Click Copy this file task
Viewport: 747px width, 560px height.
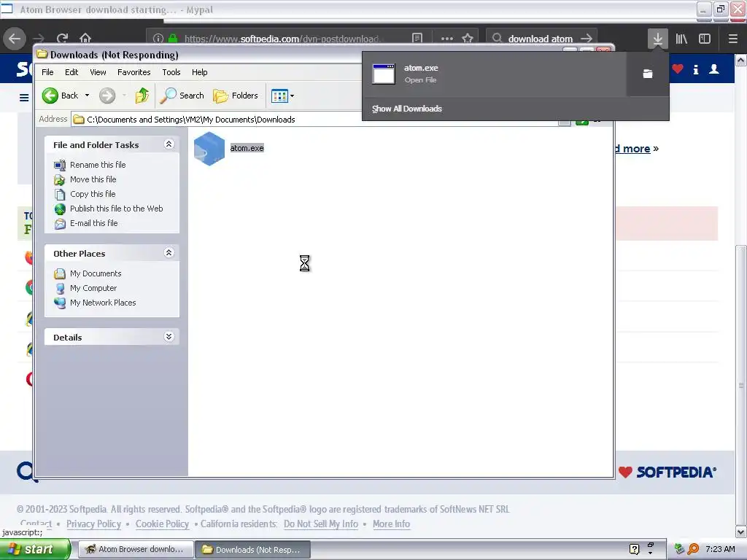(x=93, y=194)
